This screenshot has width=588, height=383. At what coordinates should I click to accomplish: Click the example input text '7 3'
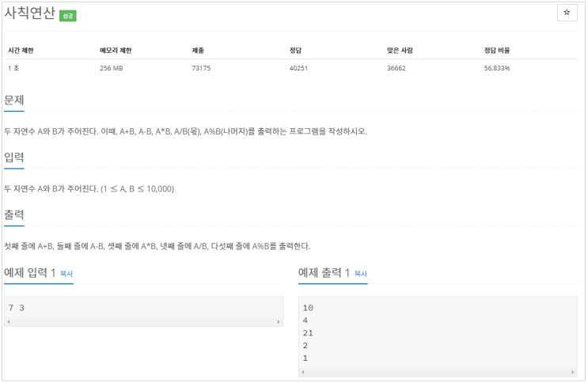(x=16, y=308)
